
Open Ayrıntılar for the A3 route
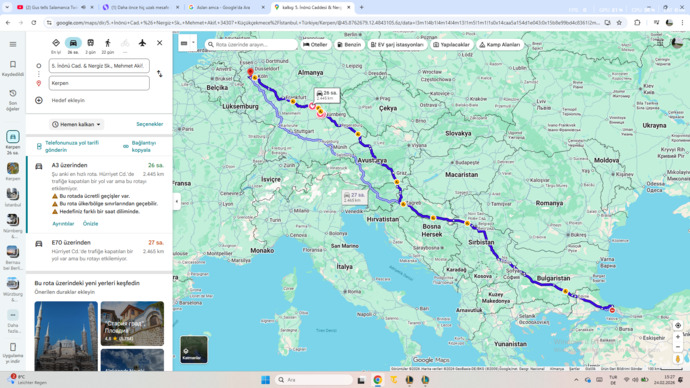(x=63, y=223)
